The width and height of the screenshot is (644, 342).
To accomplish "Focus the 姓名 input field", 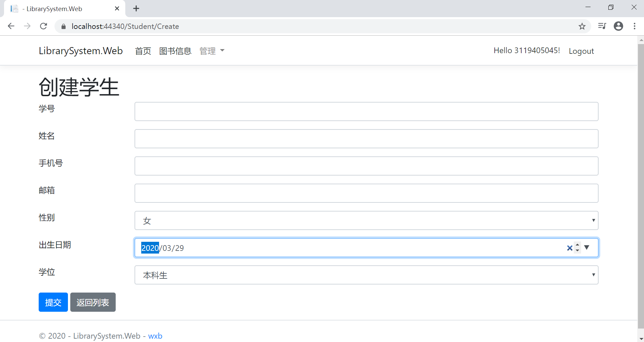I will pos(366,139).
